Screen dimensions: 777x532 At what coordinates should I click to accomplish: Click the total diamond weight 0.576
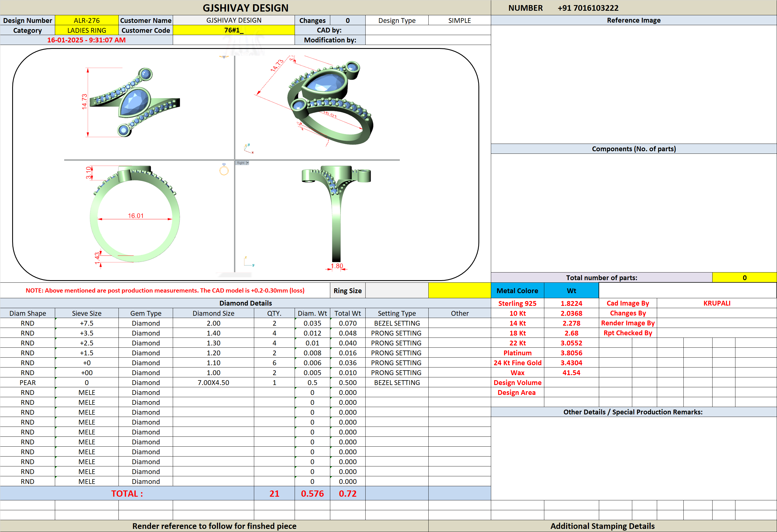pos(312,494)
